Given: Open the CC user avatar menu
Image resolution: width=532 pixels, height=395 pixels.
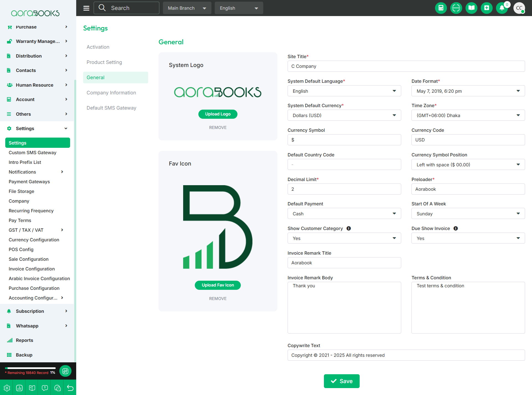Looking at the screenshot, I should tap(519, 8).
